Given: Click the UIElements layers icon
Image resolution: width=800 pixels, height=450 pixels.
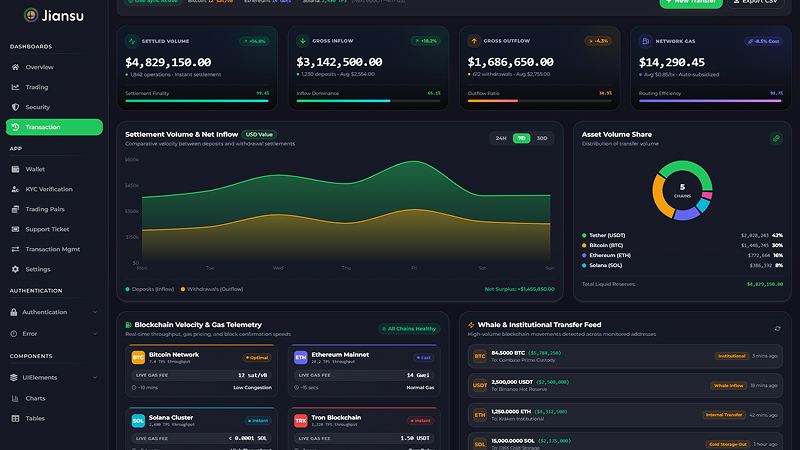Looking at the screenshot, I should (x=14, y=378).
